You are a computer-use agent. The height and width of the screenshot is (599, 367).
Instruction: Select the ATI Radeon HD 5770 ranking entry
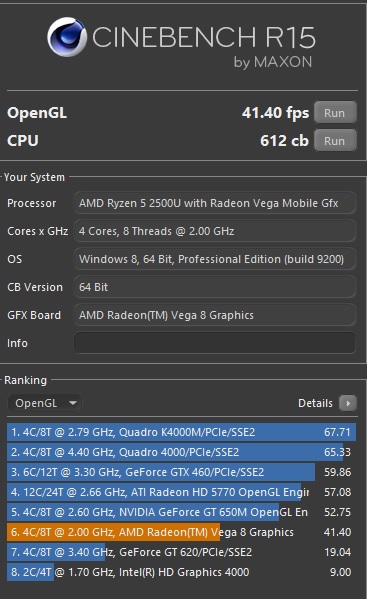tap(181, 492)
